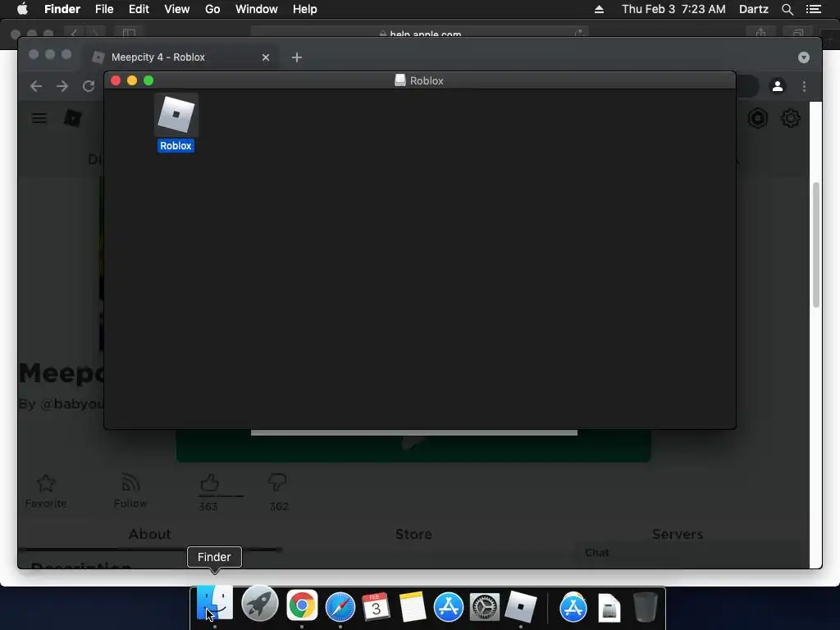Reload the page in Safari address bar

(x=579, y=34)
